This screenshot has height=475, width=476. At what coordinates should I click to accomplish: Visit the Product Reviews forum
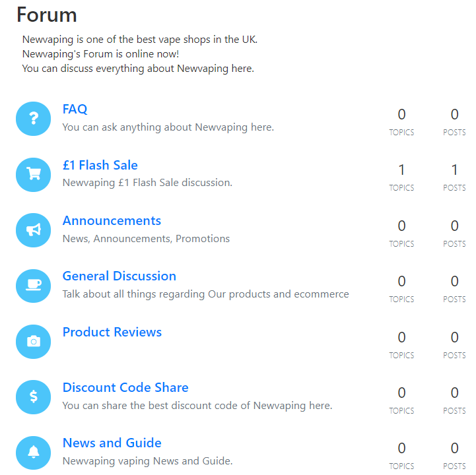tap(112, 332)
